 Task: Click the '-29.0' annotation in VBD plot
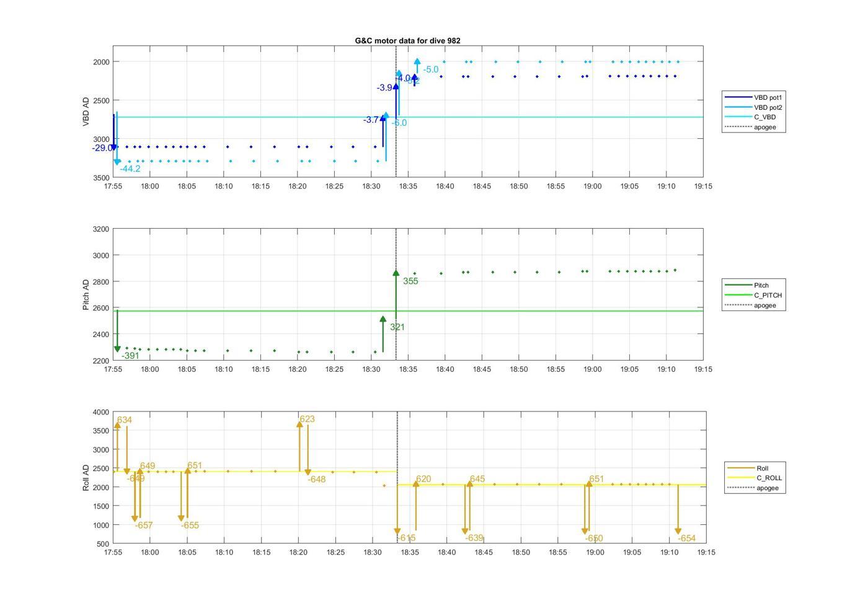[102, 148]
